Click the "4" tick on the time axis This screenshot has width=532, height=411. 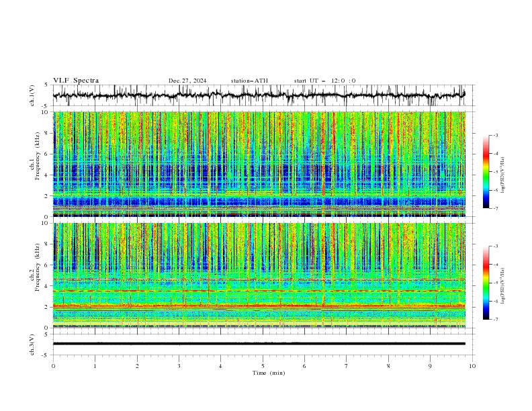click(x=221, y=366)
